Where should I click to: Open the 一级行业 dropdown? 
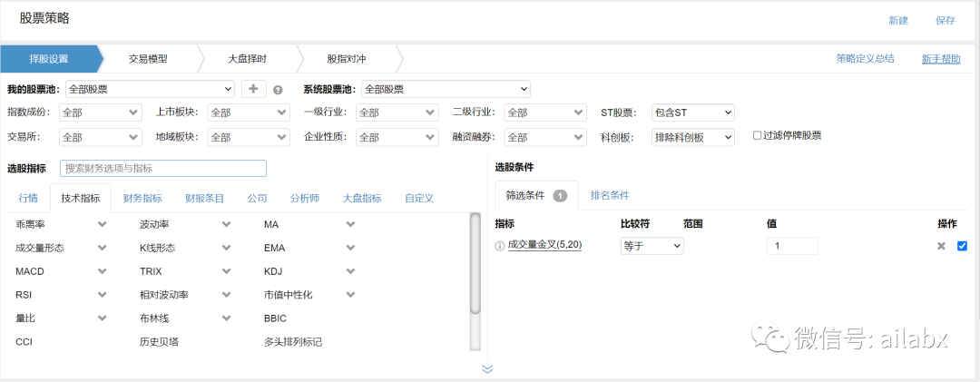[397, 113]
